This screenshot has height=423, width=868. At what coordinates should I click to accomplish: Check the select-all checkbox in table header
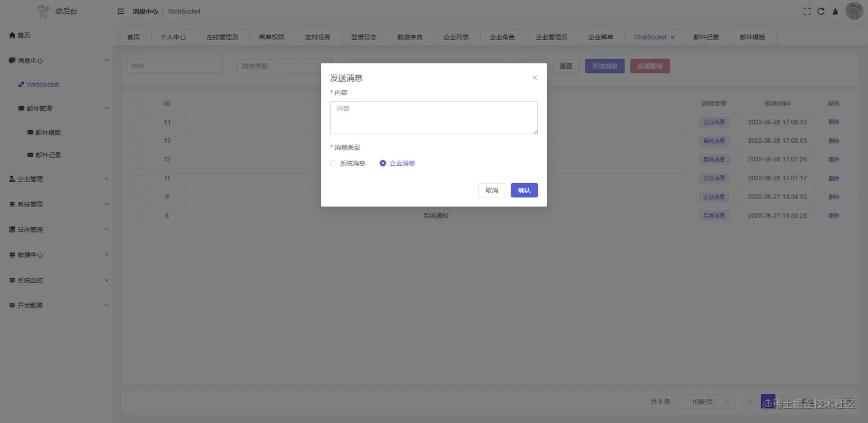tap(137, 103)
